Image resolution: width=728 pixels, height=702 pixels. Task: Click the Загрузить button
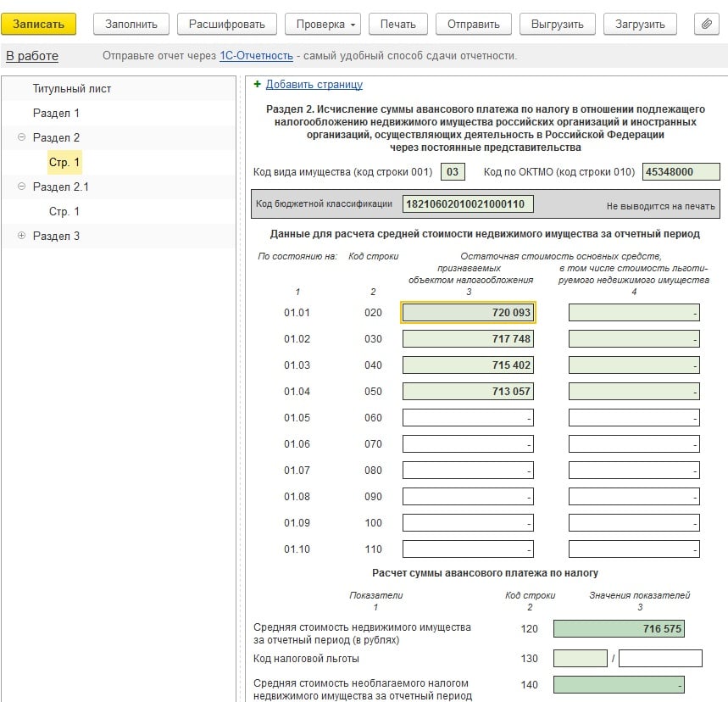(640, 24)
